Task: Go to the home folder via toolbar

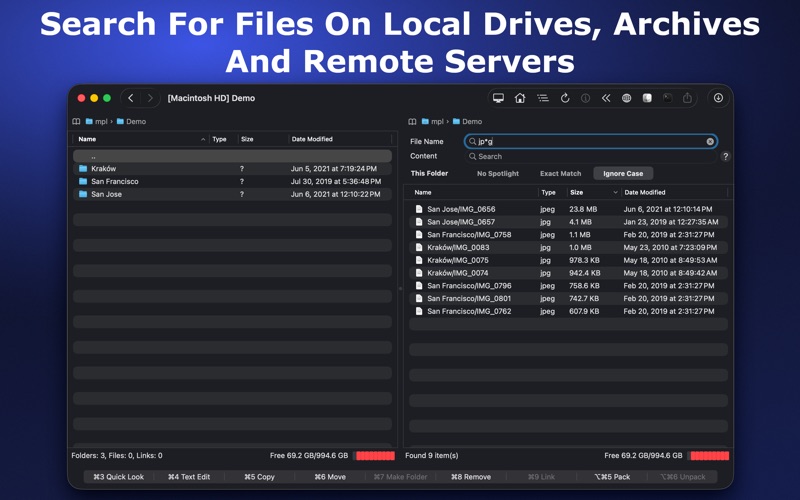Action: [x=520, y=98]
